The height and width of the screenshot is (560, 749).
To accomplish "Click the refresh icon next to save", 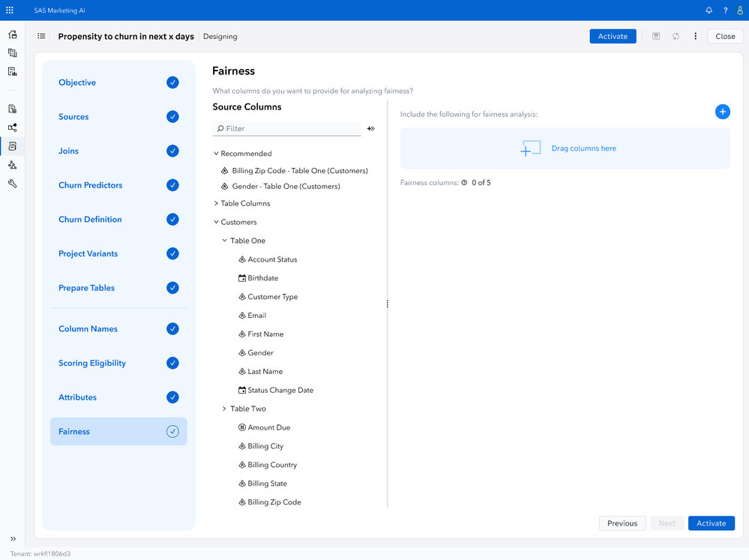I will (675, 35).
